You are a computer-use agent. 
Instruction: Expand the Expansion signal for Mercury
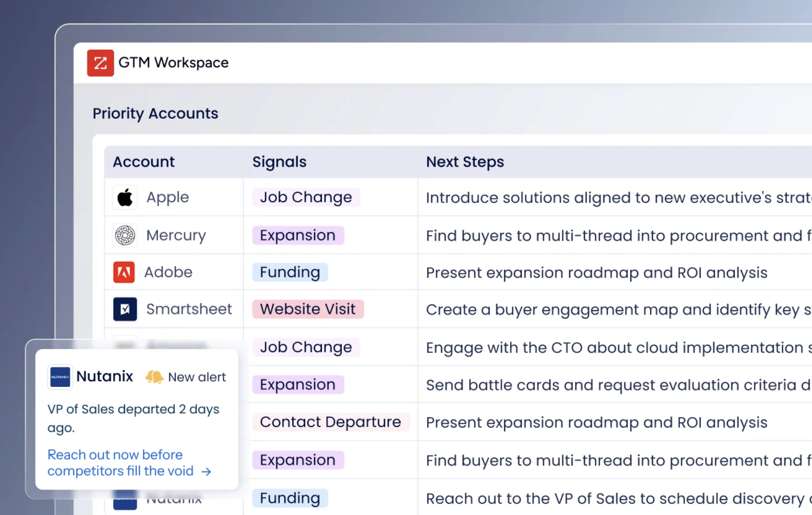click(298, 235)
